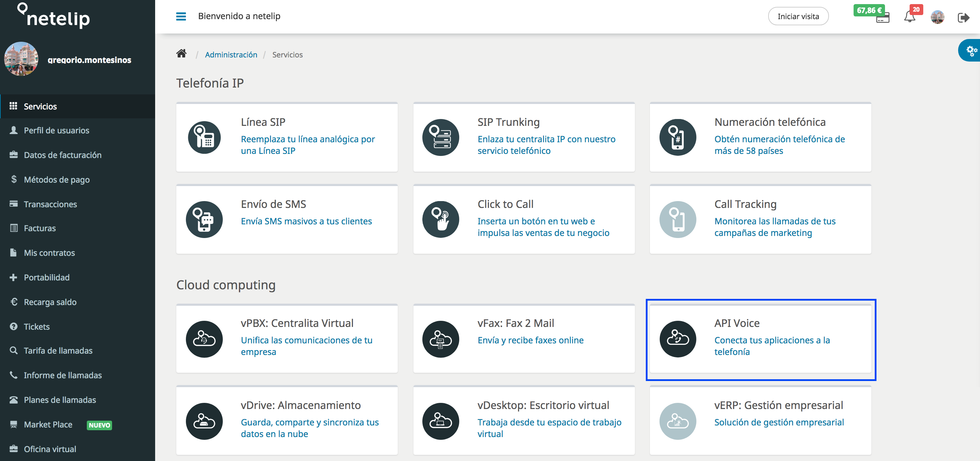Click the Call Tracking icon
Viewport: 980px width, 461px height.
coord(678,220)
